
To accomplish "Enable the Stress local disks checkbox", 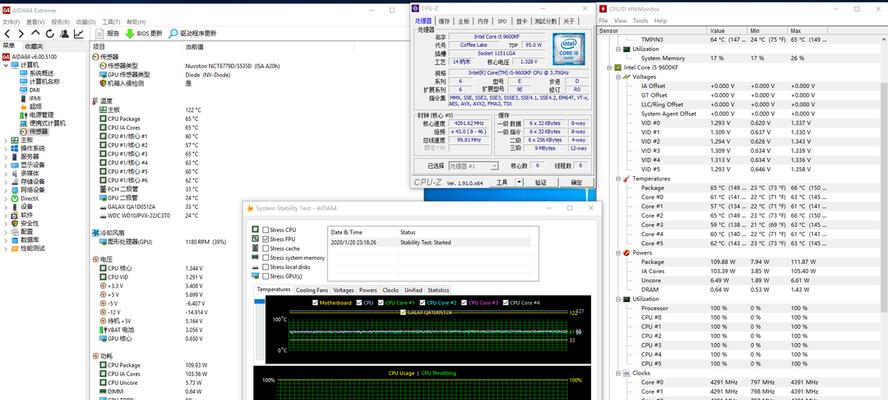I will point(266,267).
